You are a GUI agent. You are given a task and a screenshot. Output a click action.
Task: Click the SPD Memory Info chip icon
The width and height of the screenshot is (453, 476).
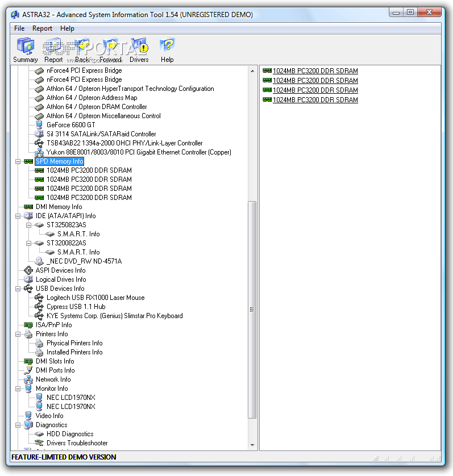coord(28,161)
